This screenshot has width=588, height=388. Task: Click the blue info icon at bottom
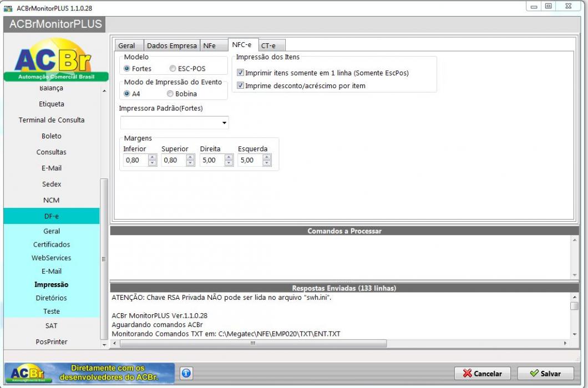[x=186, y=373]
